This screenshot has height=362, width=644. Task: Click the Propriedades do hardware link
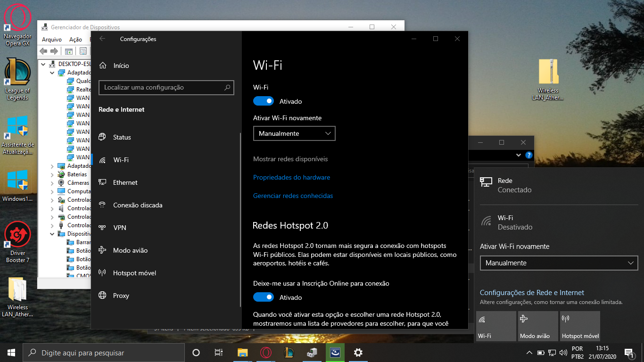pyautogui.click(x=291, y=178)
